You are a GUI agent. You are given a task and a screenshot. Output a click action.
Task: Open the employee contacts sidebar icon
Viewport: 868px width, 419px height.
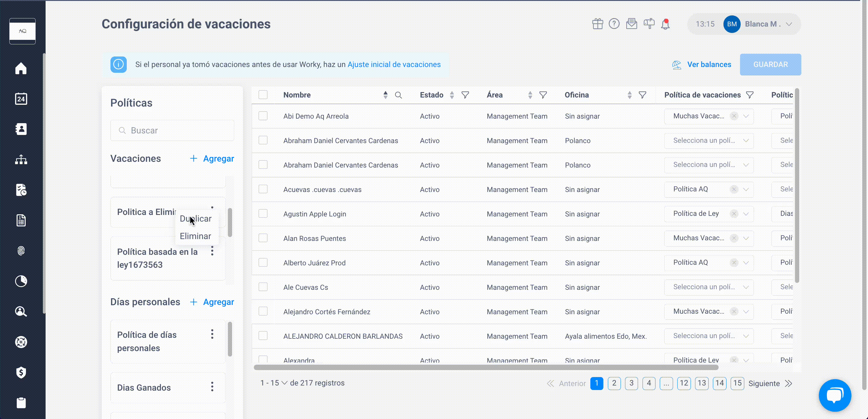[x=21, y=129]
